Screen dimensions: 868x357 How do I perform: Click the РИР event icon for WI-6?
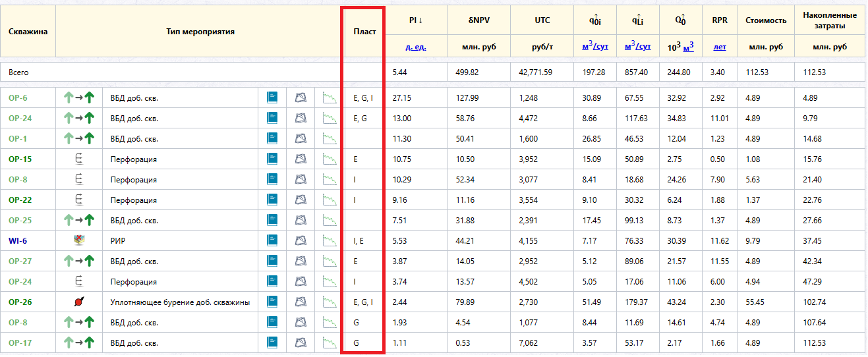coord(79,240)
